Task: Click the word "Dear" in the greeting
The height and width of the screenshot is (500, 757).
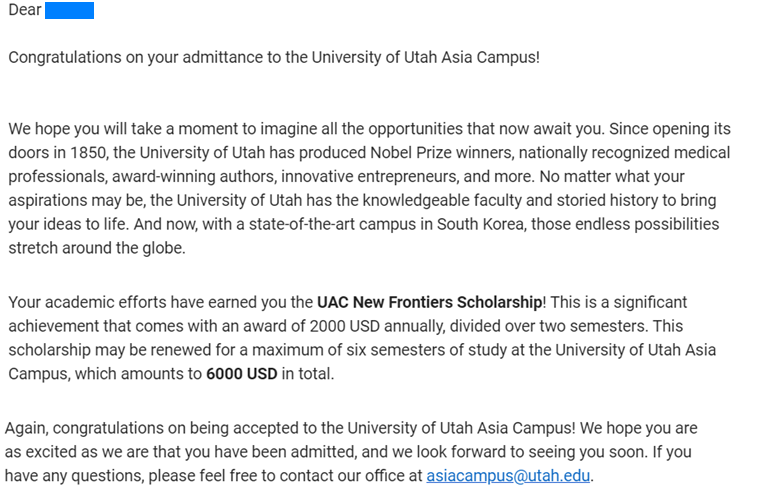Action: pos(25,10)
